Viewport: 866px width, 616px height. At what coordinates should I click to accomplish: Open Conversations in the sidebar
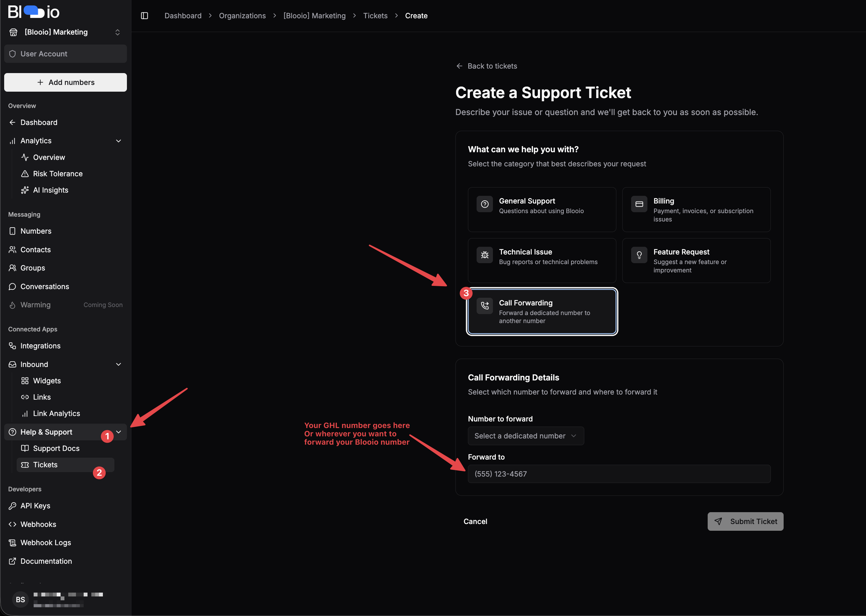point(65,287)
